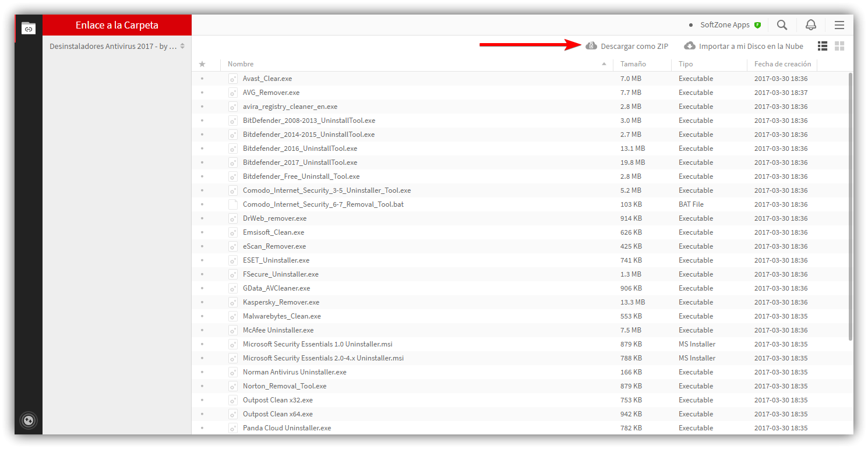Click the vertical scrollbar of the file list
Viewport: 868px width, 449px height.
point(851,206)
